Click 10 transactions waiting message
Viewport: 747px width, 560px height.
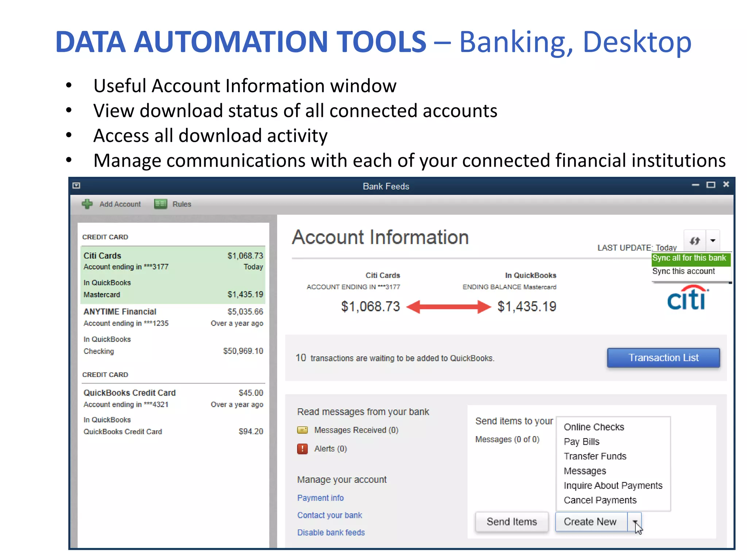click(395, 358)
